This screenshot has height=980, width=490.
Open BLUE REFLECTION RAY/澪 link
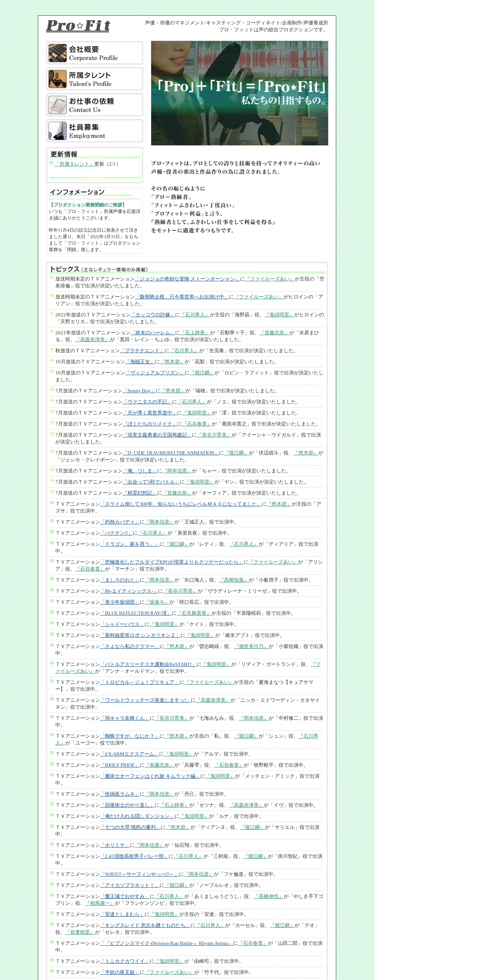(136, 613)
